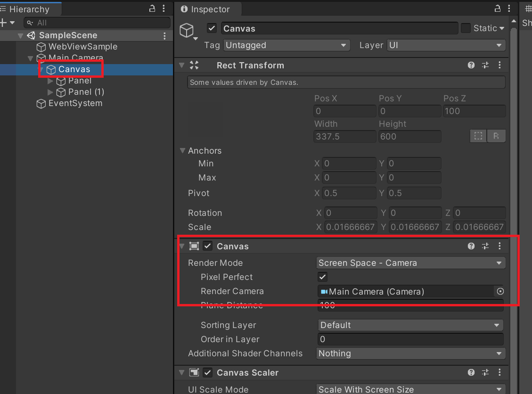
Task: Click the Hierarchy tab
Action: [28, 8]
